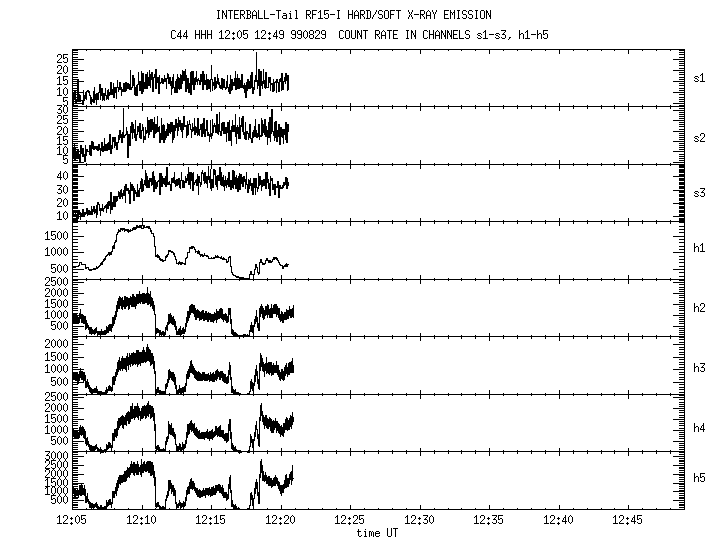This screenshot has height=550, width=720.
Task: Select the 12:25 time axis label
Action: [x=350, y=521]
